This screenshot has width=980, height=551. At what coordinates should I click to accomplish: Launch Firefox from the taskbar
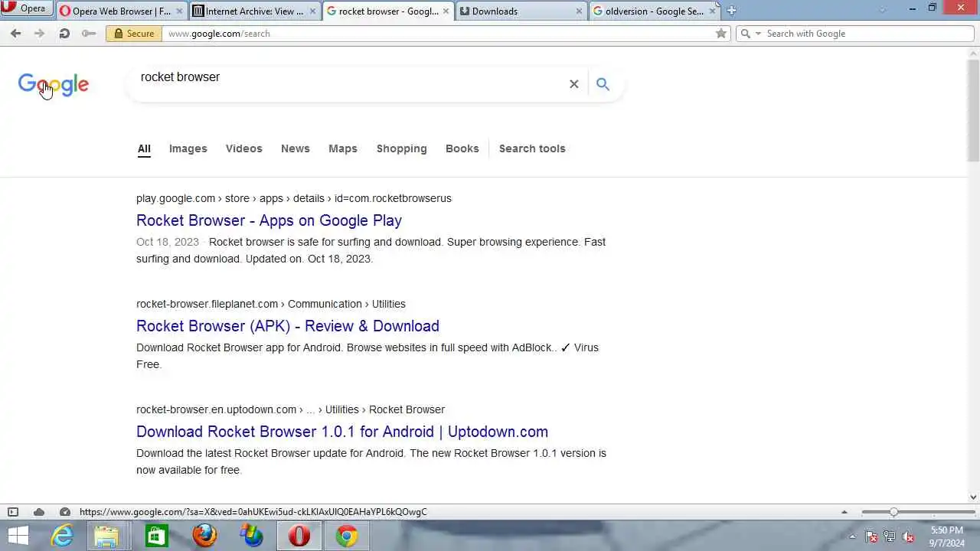pyautogui.click(x=204, y=536)
